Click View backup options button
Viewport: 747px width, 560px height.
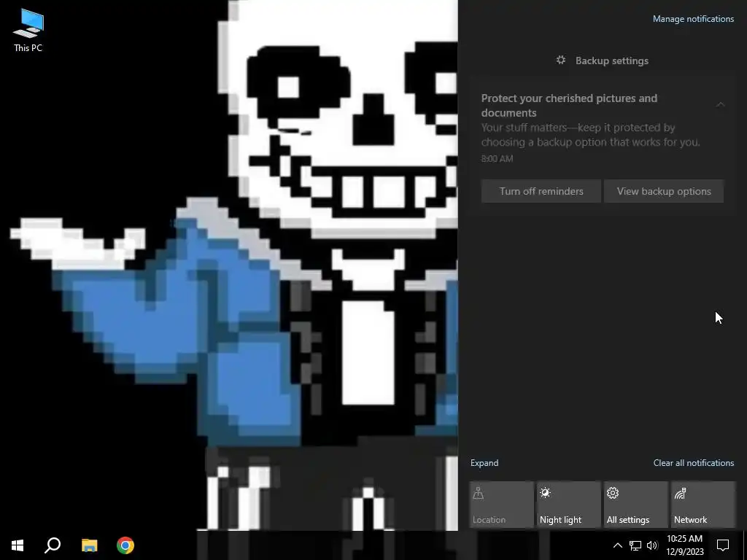(x=664, y=191)
